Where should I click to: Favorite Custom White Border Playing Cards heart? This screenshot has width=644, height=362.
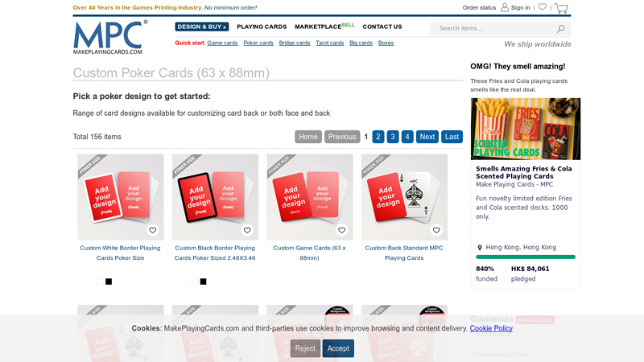click(152, 230)
